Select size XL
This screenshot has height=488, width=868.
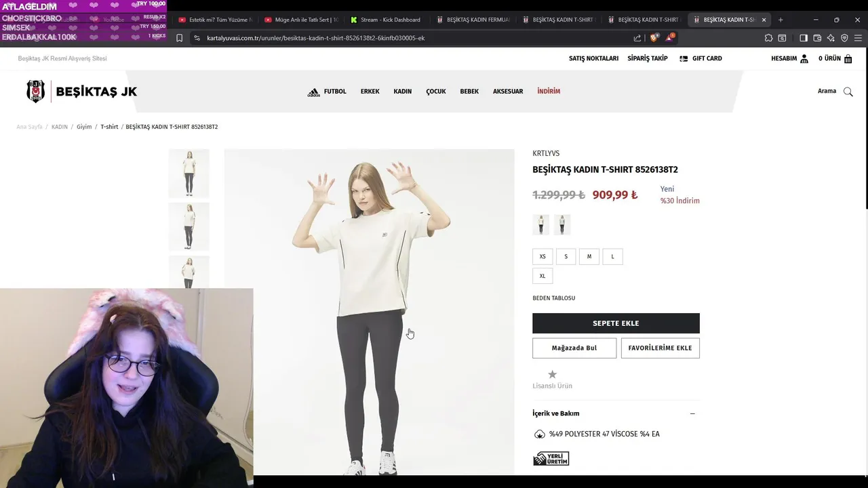pos(542,276)
